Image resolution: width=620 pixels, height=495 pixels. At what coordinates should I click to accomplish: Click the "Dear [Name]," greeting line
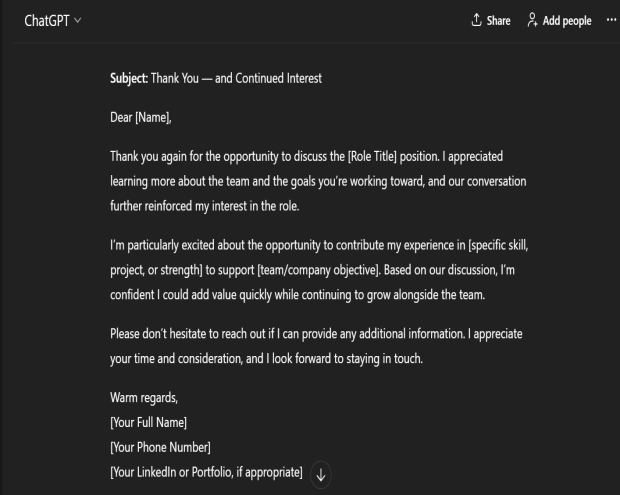[x=147, y=118]
